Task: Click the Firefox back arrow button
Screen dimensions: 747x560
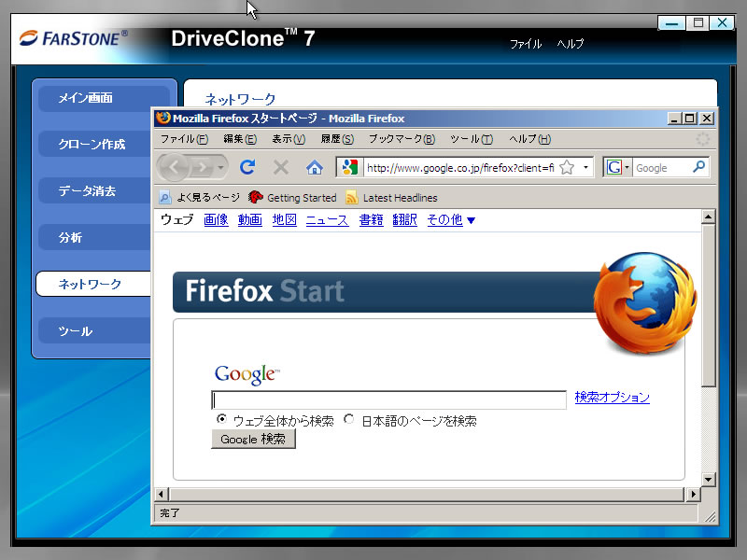Action: pyautogui.click(x=173, y=167)
